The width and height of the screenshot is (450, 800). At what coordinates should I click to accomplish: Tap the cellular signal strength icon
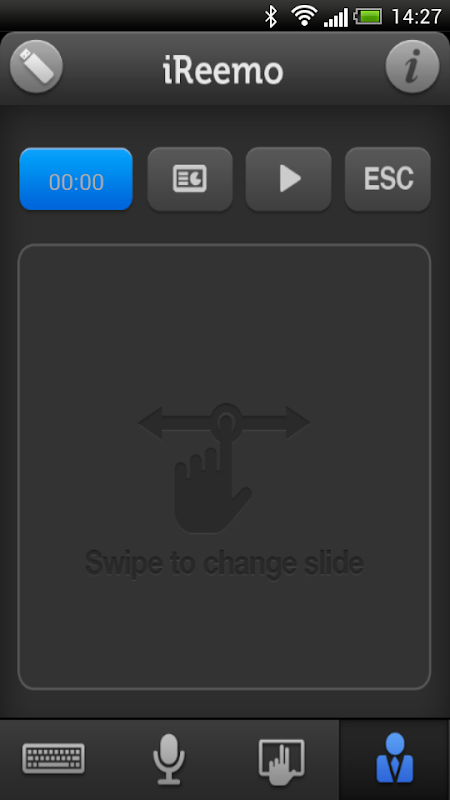click(336, 18)
